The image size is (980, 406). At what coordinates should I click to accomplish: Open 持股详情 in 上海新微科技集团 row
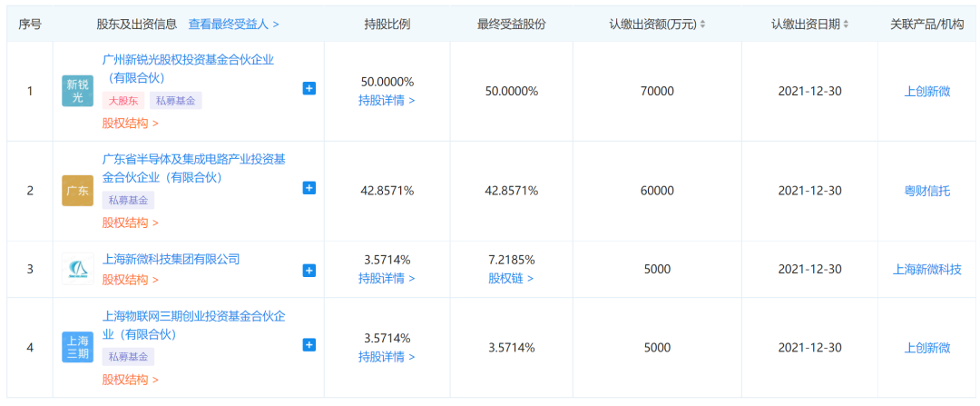tap(387, 278)
